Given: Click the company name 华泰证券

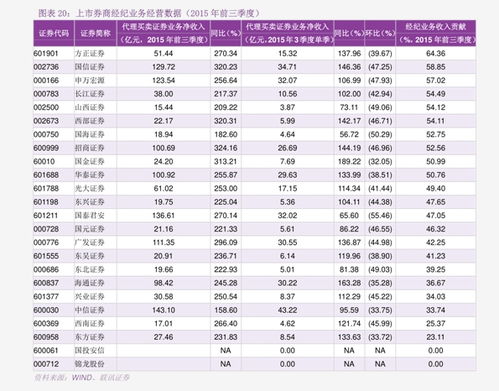Looking at the screenshot, I should 89,175.
